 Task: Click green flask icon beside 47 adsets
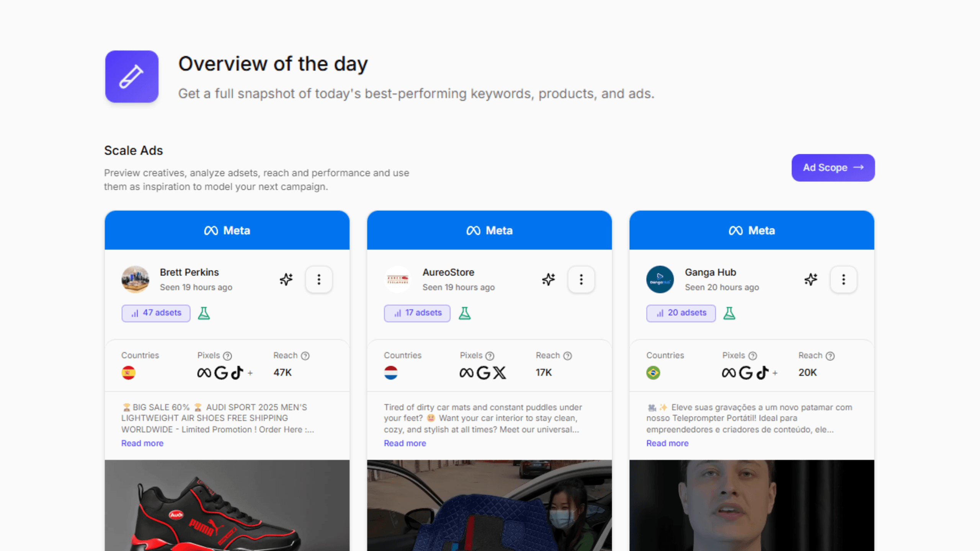(x=204, y=313)
